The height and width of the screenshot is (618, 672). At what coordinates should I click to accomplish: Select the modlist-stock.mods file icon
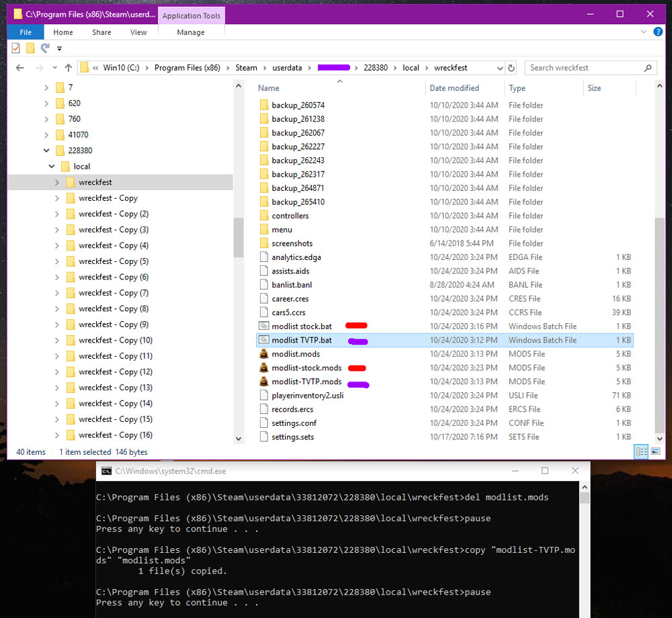click(x=264, y=368)
